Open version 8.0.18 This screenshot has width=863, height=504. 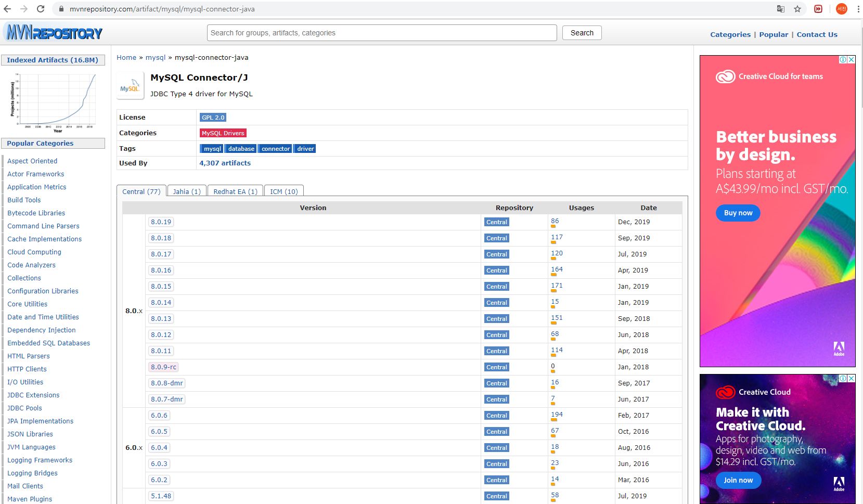[x=161, y=238]
